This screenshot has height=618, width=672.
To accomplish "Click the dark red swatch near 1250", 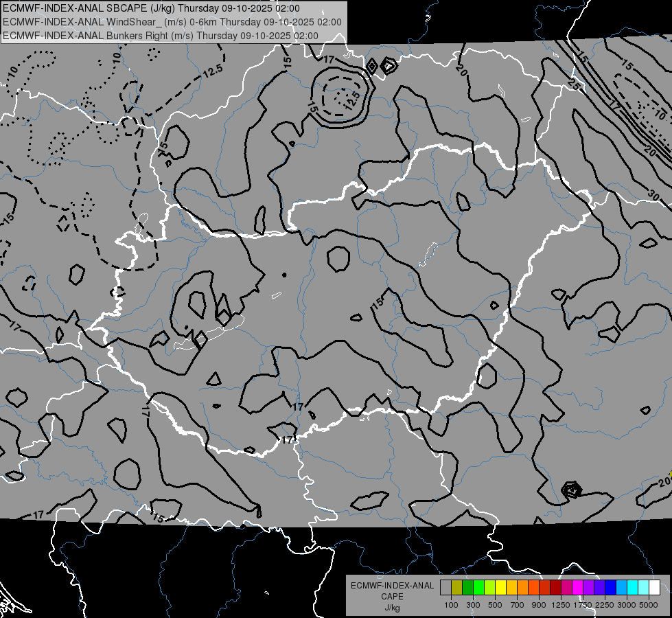I will pos(555,588).
